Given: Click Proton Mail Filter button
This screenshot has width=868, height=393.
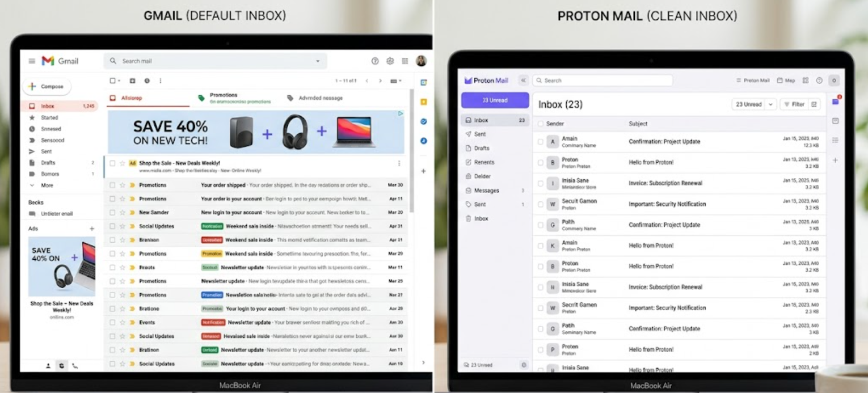Looking at the screenshot, I should click(x=794, y=104).
